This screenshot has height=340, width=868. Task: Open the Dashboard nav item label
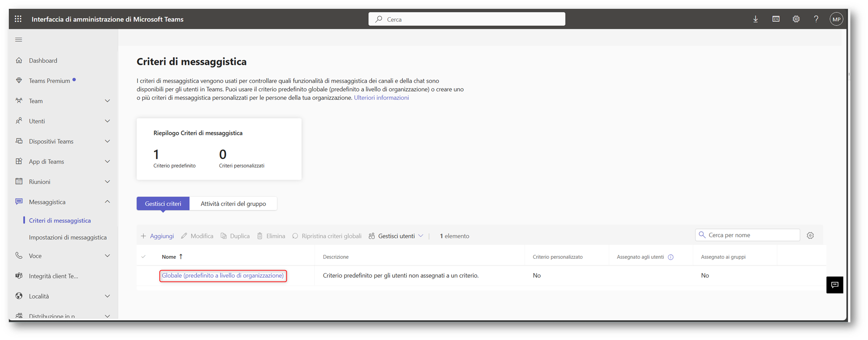43,61
